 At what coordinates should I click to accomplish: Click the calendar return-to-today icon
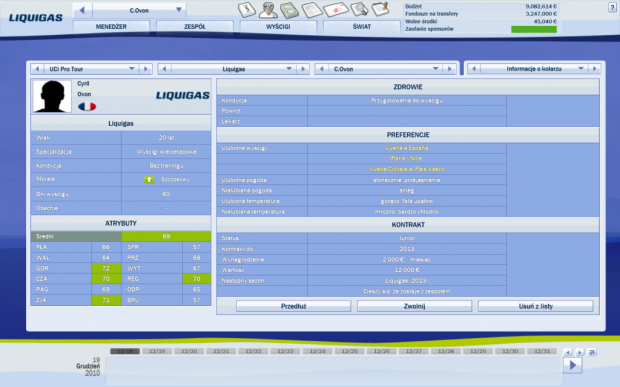[592, 352]
